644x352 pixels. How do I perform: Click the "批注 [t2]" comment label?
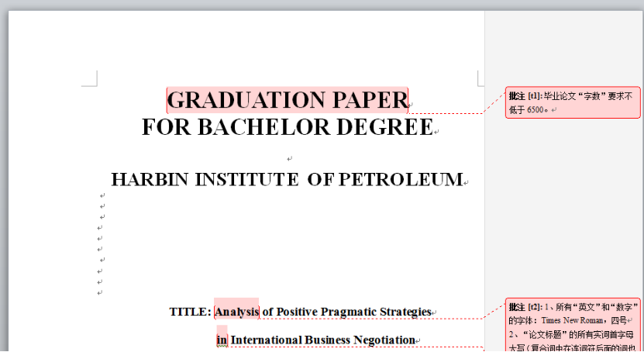click(x=525, y=306)
